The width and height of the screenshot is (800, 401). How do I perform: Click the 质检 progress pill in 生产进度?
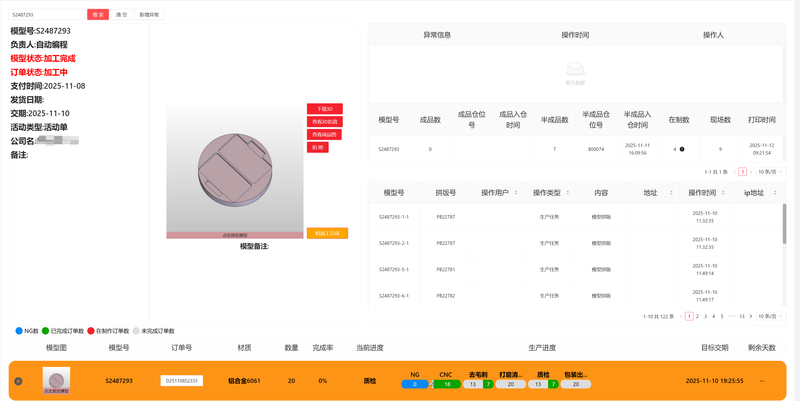click(543, 384)
